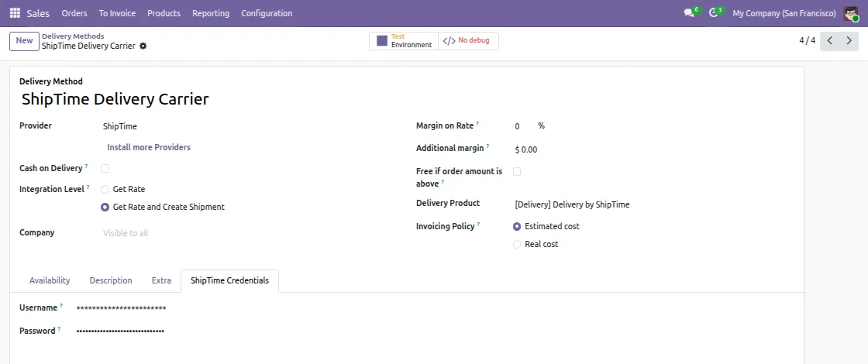Screen dimensions: 868x364
Task: Show help tooltip for Username
Action: (61, 305)
